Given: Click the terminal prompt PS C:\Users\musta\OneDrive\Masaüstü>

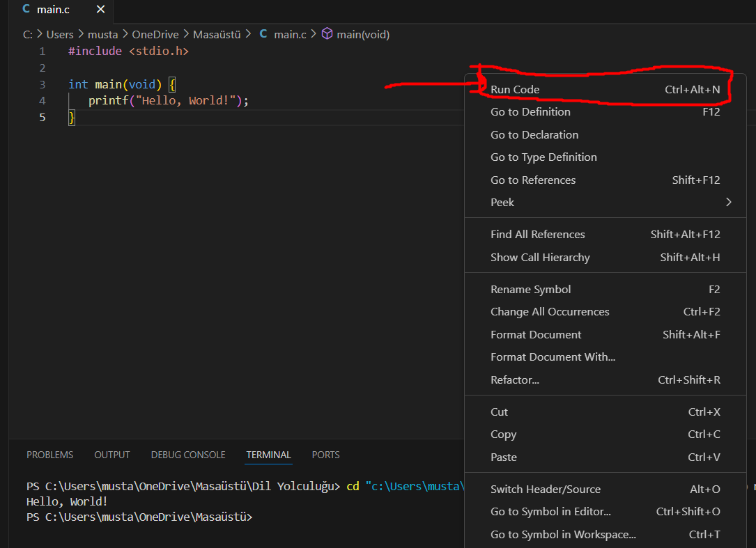Looking at the screenshot, I should pos(139,517).
